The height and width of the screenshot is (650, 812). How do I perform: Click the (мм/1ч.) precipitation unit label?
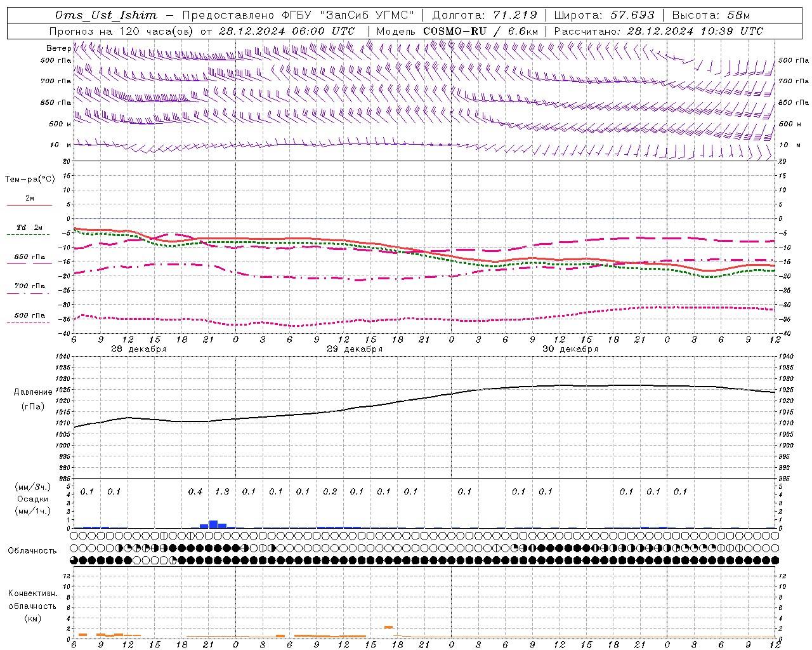[33, 511]
